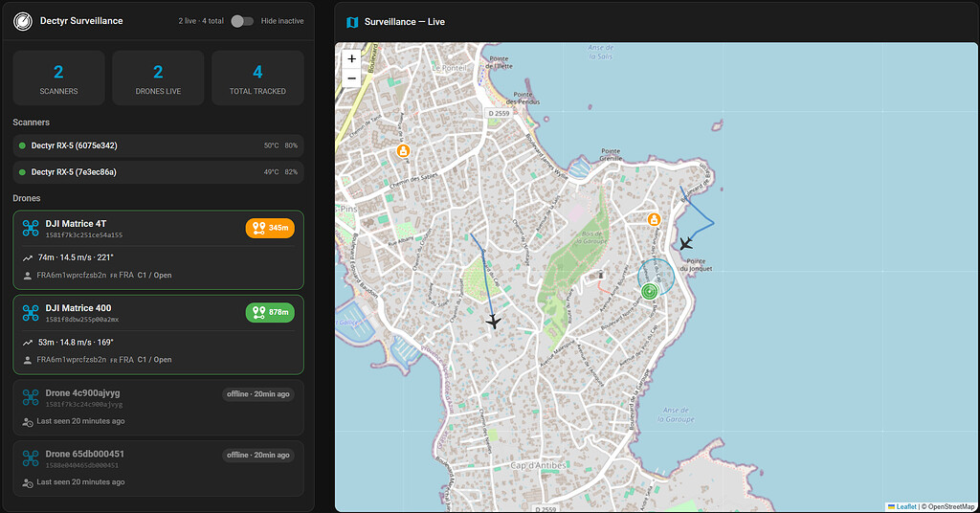Select the Drone 65db000451 title

[x=85, y=454]
